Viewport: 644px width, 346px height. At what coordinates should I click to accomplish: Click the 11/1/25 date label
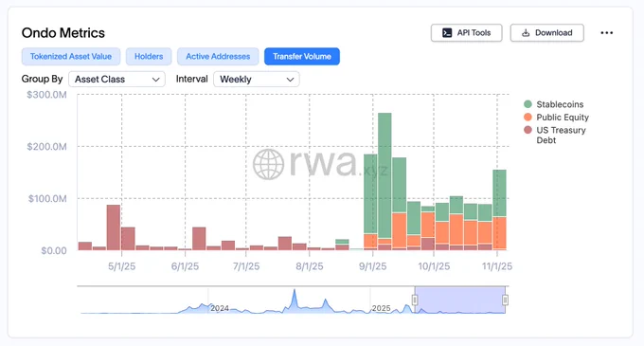click(497, 266)
